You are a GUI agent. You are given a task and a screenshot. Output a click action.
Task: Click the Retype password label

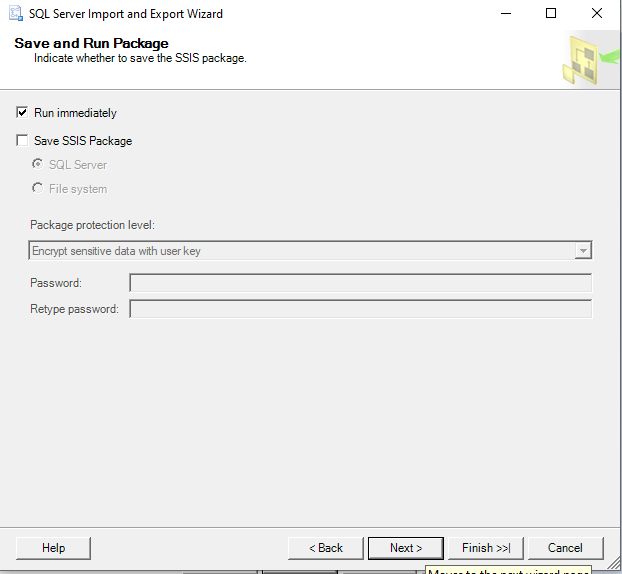pyautogui.click(x=75, y=309)
